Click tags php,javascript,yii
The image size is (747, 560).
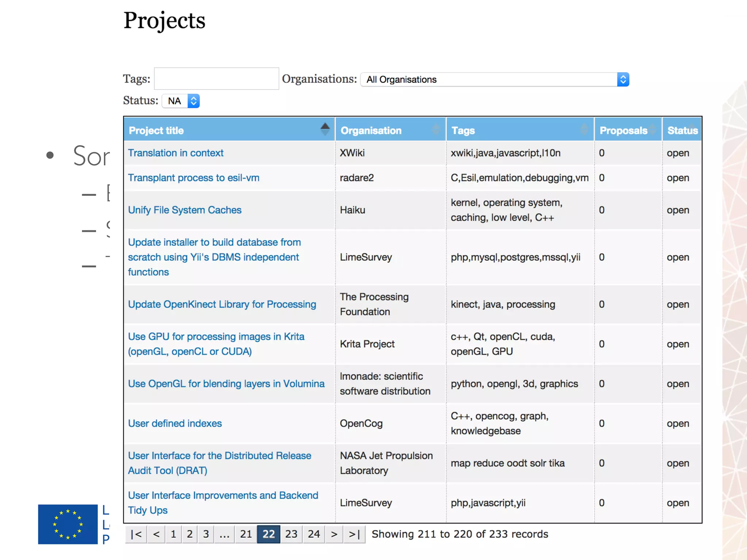click(488, 503)
